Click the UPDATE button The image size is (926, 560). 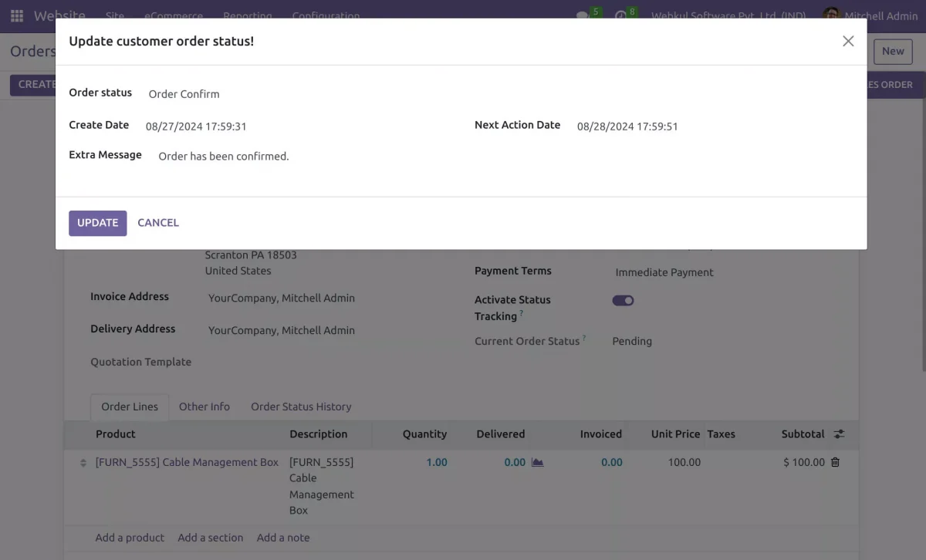(x=97, y=222)
